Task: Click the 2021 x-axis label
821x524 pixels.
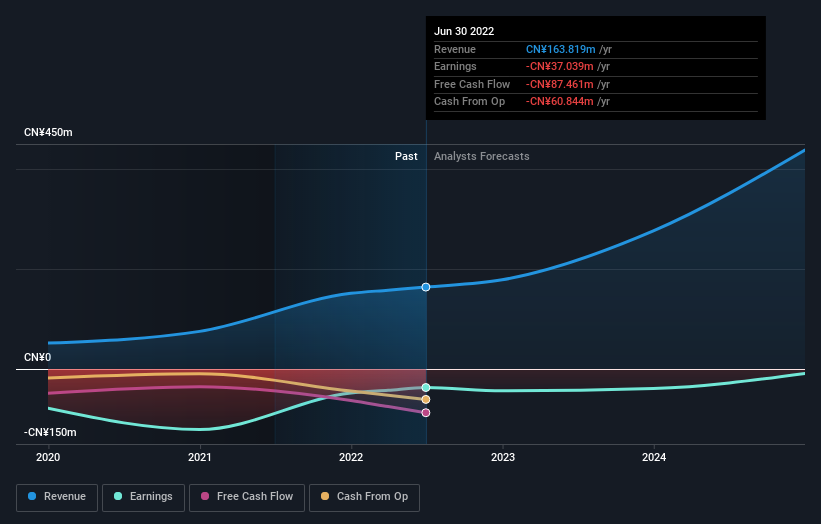Action: [199, 457]
